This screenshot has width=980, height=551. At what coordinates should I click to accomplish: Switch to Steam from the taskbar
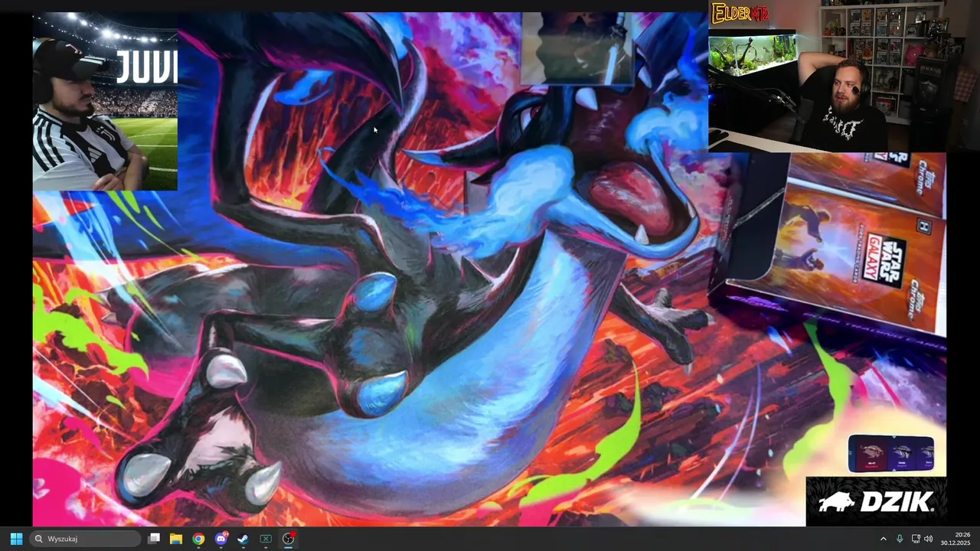coord(243,539)
